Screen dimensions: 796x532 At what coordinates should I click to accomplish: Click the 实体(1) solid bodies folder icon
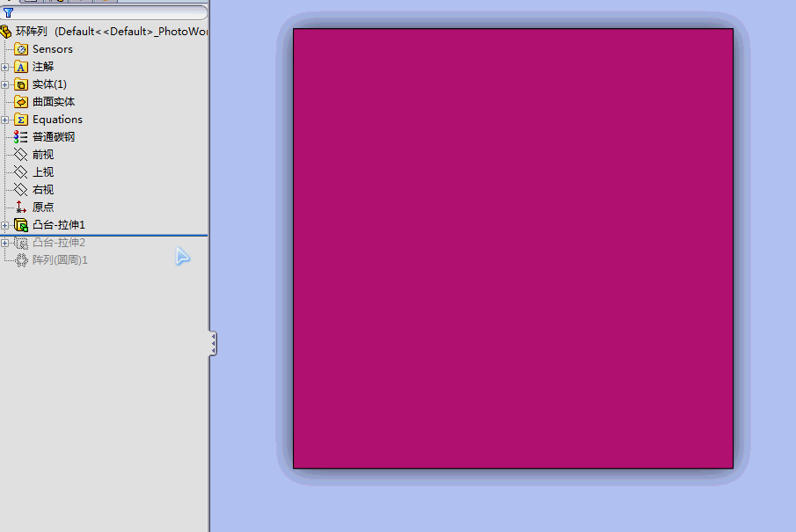click(x=21, y=84)
